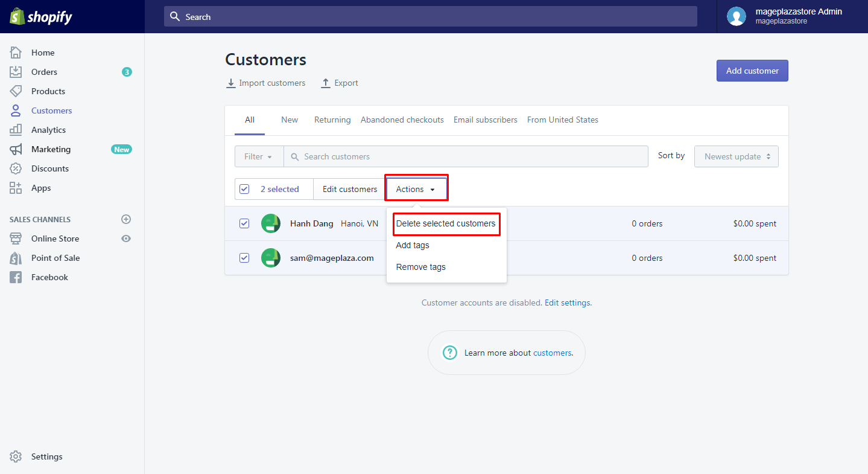This screenshot has width=868, height=474.
Task: Click the Customers person icon
Action: [16, 110]
